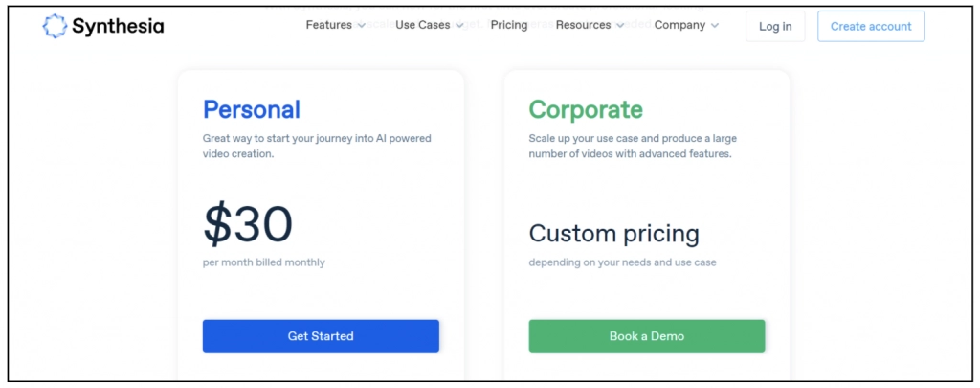Screen dimensions: 980x388
Task: Open the Resources menu
Action: click(583, 25)
